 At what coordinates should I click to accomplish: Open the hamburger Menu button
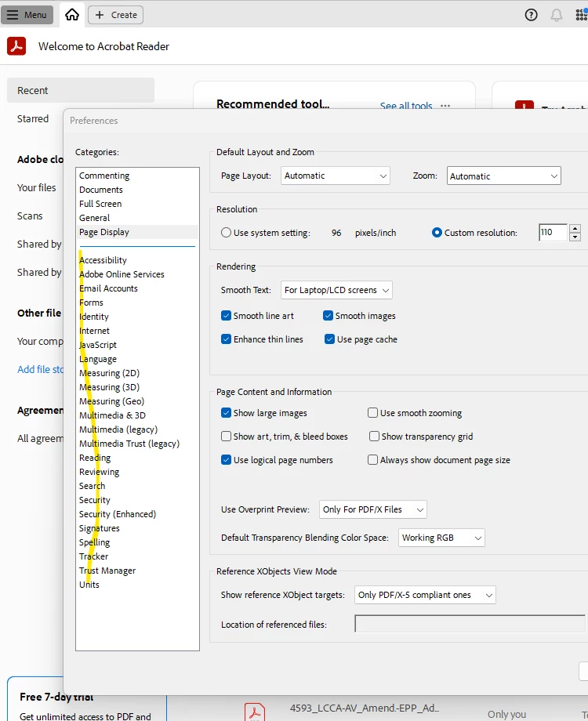[27, 15]
